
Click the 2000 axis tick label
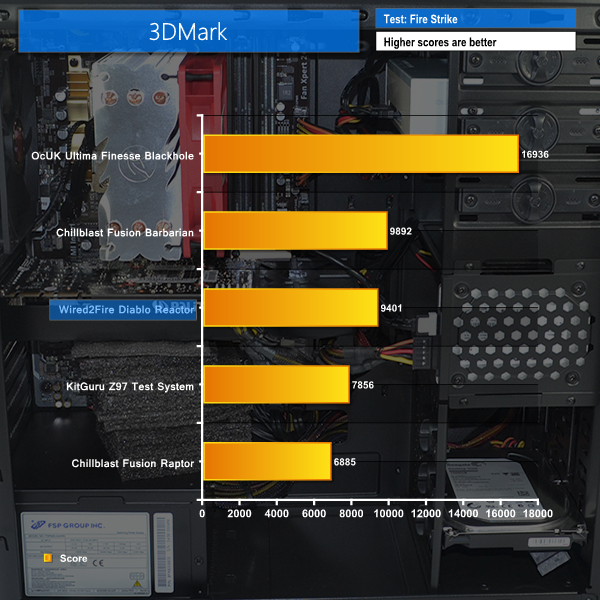(239, 514)
